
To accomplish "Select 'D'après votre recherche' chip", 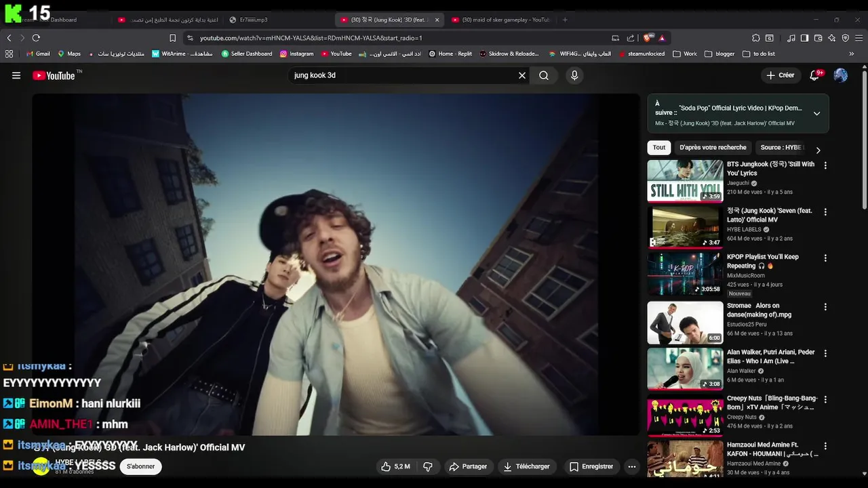I will point(713,147).
